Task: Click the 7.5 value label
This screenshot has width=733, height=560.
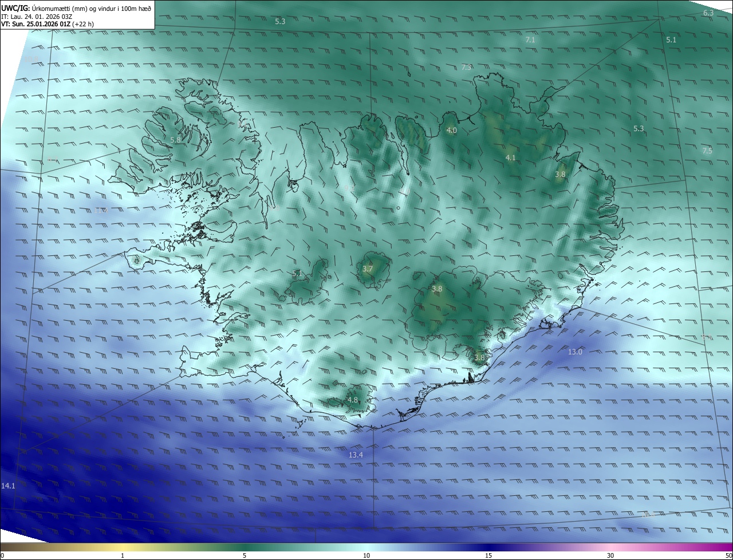Action: [x=707, y=151]
